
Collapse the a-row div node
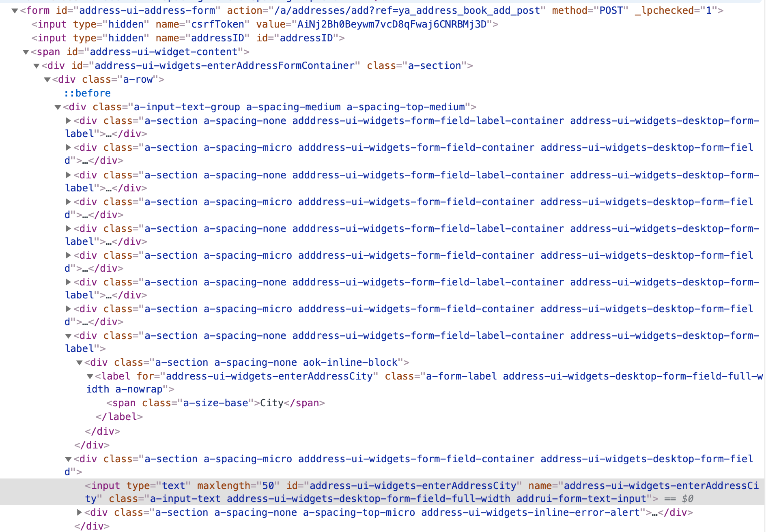(47, 79)
